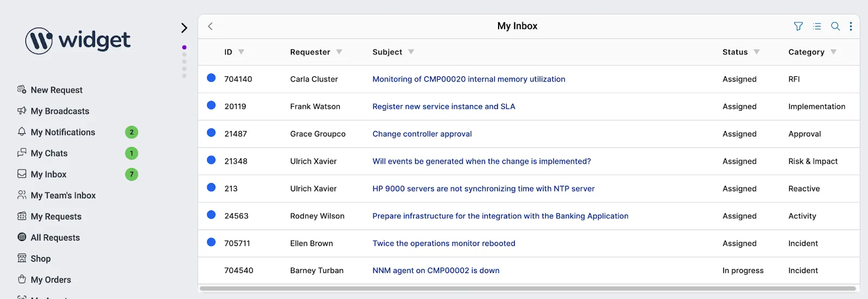This screenshot has height=299, width=868.
Task: Click the blue unread dot for request 704140
Action: click(x=212, y=78)
